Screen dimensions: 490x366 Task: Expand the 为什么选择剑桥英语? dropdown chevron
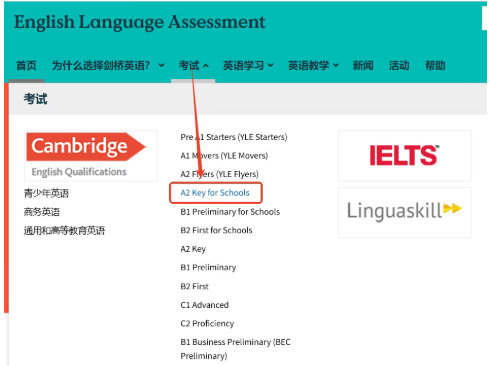[x=161, y=65]
